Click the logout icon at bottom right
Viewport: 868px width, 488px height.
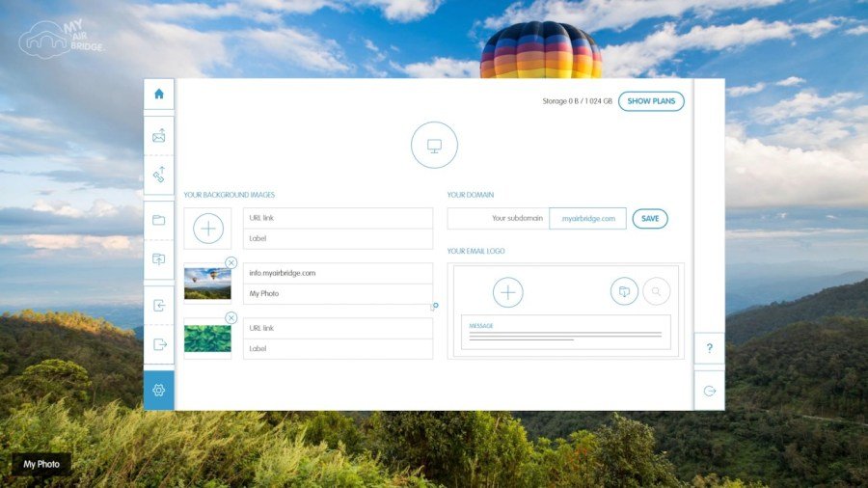click(x=709, y=391)
